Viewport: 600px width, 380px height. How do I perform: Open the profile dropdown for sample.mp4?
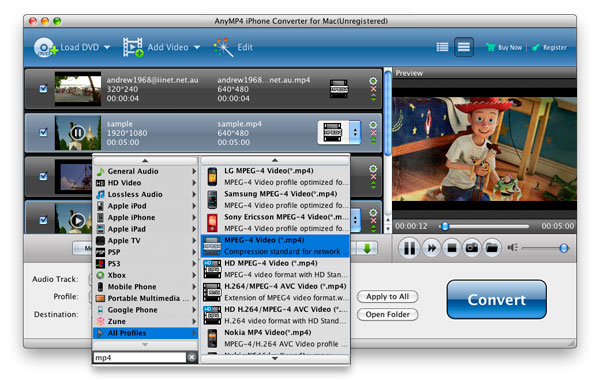click(x=355, y=132)
